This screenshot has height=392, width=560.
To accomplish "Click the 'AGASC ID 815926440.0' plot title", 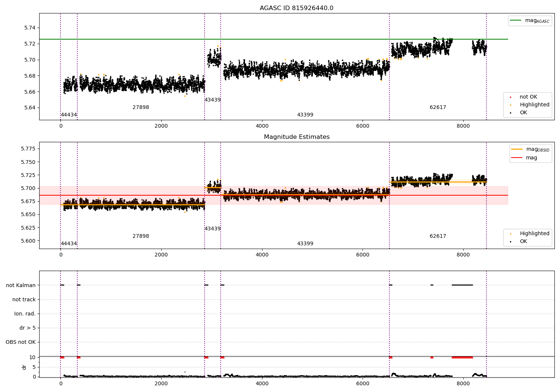I will 296,8.
